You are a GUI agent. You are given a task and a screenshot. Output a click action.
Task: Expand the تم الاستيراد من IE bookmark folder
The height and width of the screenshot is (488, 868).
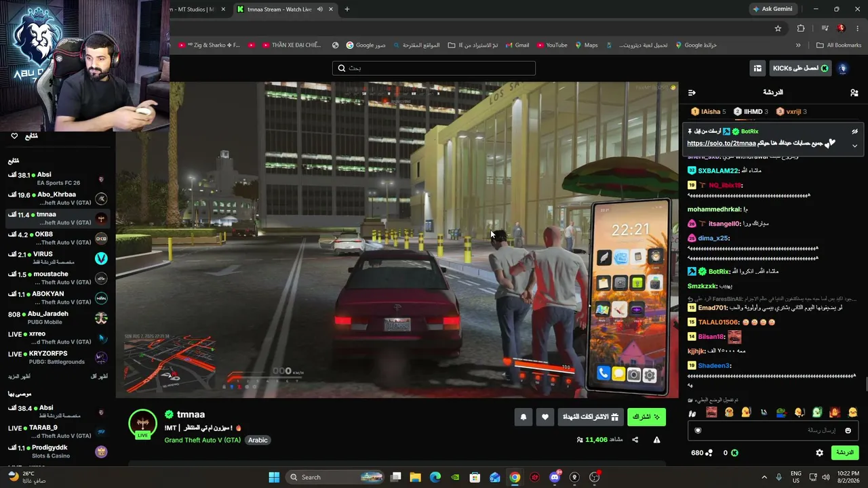click(x=473, y=45)
